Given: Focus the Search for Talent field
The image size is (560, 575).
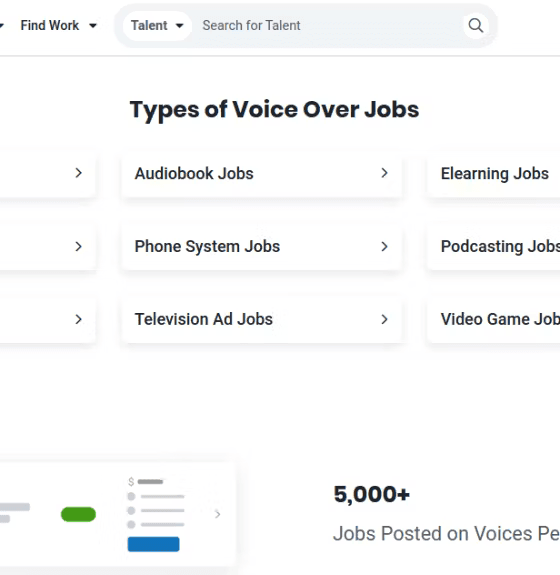Looking at the screenshot, I should click(x=326, y=26).
